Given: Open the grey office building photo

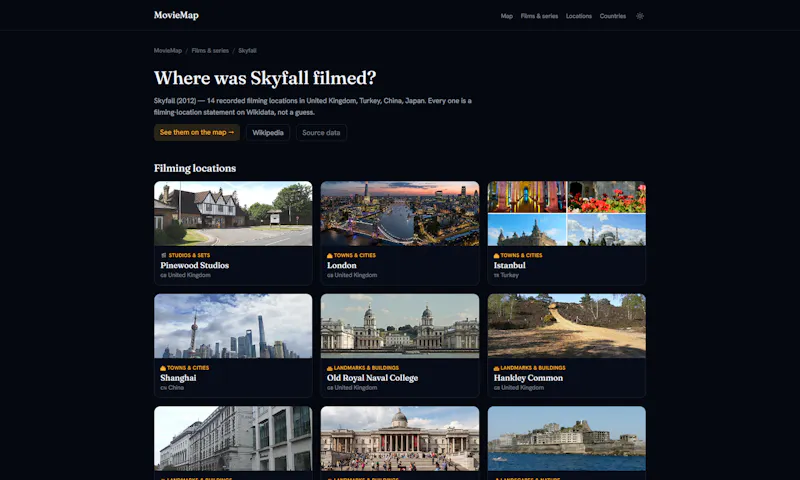Looking at the screenshot, I should pyautogui.click(x=233, y=438).
